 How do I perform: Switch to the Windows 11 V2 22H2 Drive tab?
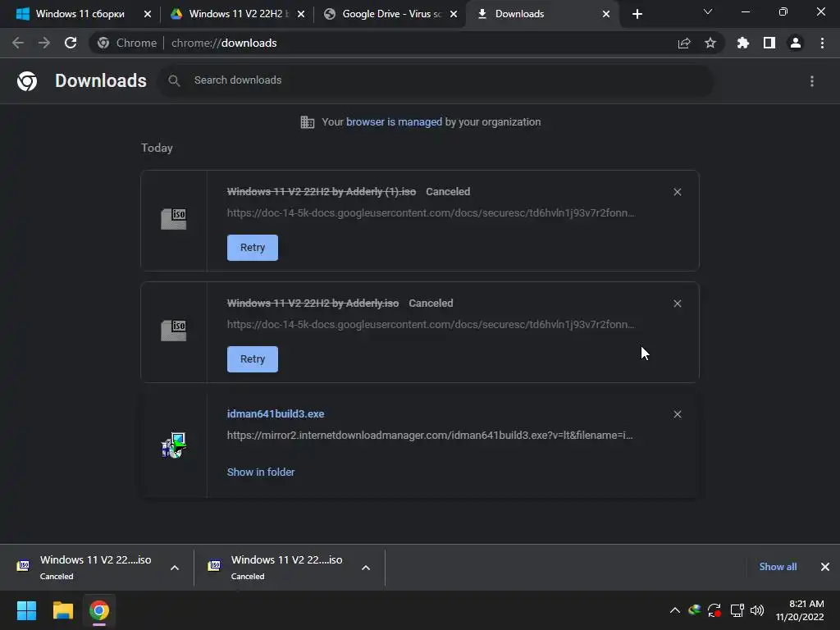pyautogui.click(x=236, y=14)
